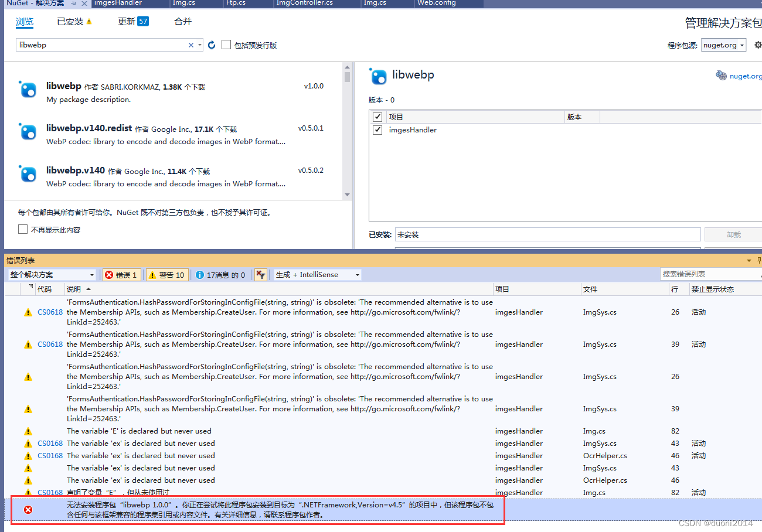Screen dimensions: 762x532
Task: Click the refresh icon next to search
Action: (212, 45)
